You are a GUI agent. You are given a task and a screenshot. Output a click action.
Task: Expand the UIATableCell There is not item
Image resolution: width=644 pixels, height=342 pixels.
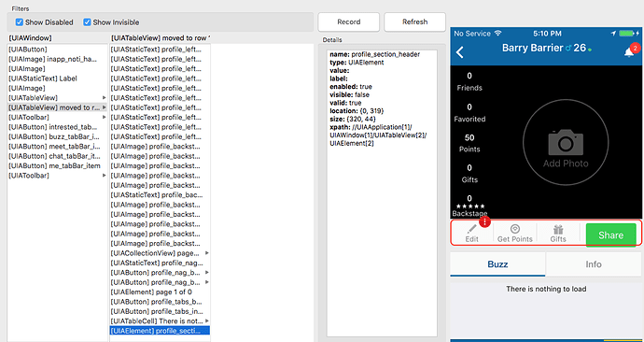coord(207,321)
